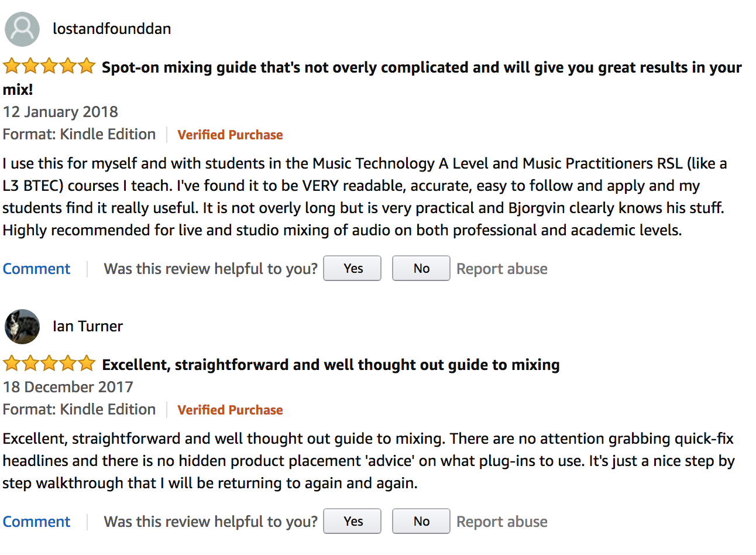The width and height of the screenshot is (756, 555).
Task: Open the 'Excellent, straightforward' review title
Action: [331, 365]
